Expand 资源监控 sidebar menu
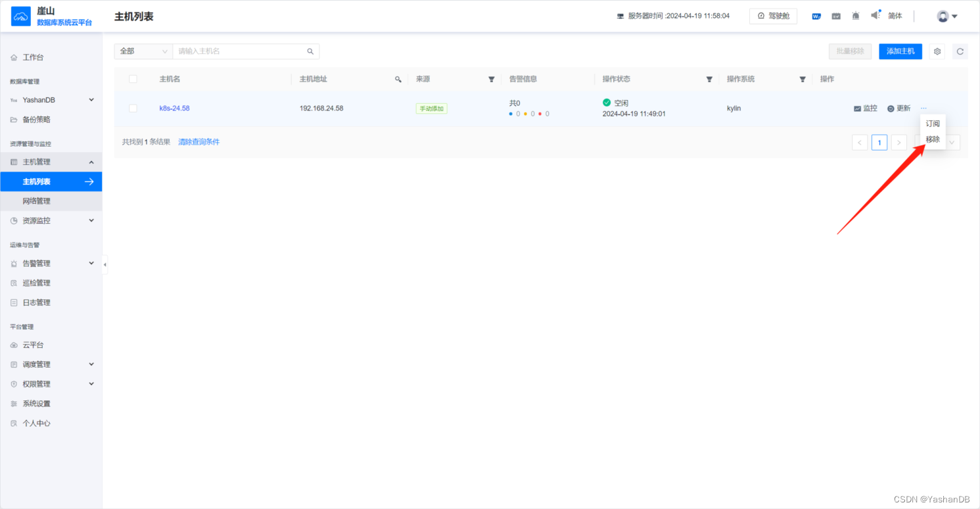The height and width of the screenshot is (509, 980). tap(51, 221)
